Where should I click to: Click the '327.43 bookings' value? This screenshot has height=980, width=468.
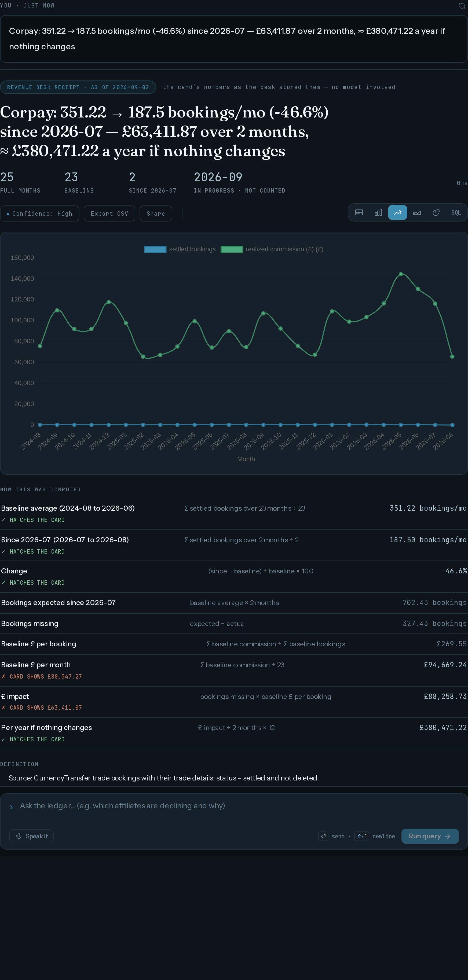(434, 624)
